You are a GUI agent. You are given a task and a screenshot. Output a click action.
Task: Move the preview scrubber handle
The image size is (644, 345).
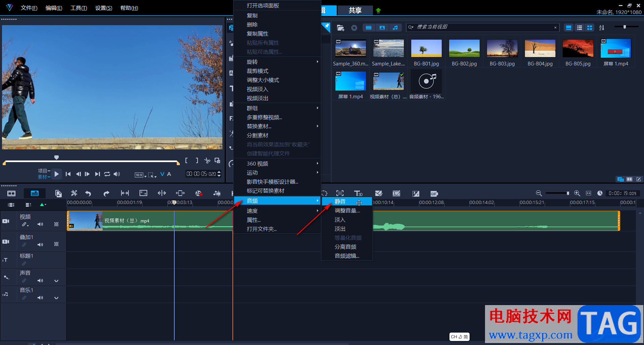point(57,157)
